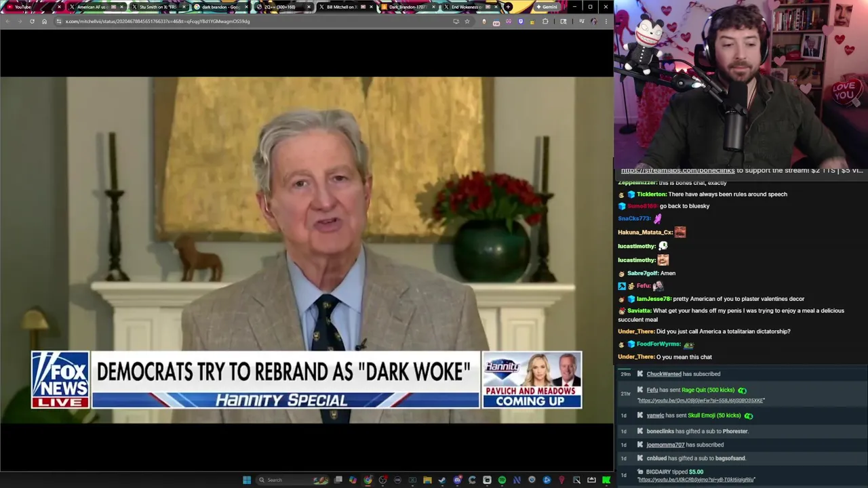The image size is (868, 488).
Task: Open the screen cast icon in address bar
Action: (x=456, y=21)
